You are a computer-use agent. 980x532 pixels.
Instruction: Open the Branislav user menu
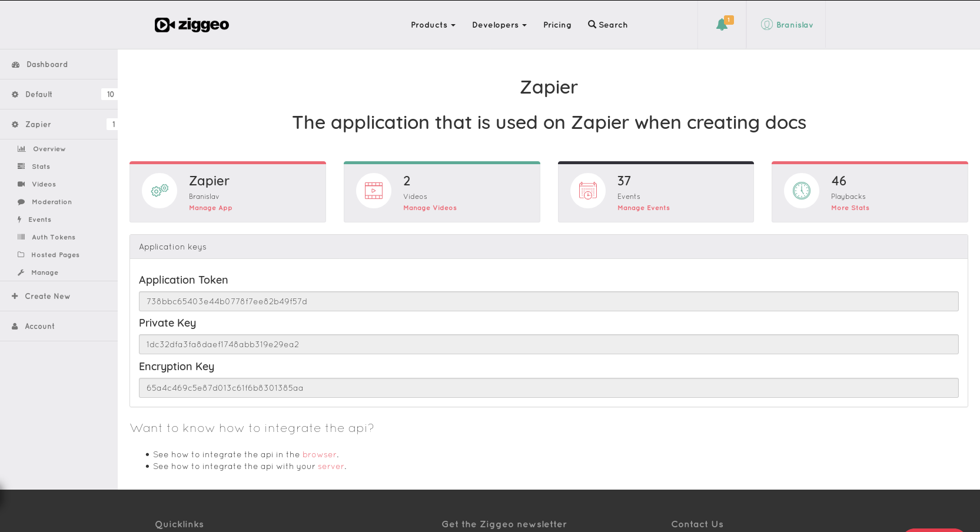click(787, 25)
